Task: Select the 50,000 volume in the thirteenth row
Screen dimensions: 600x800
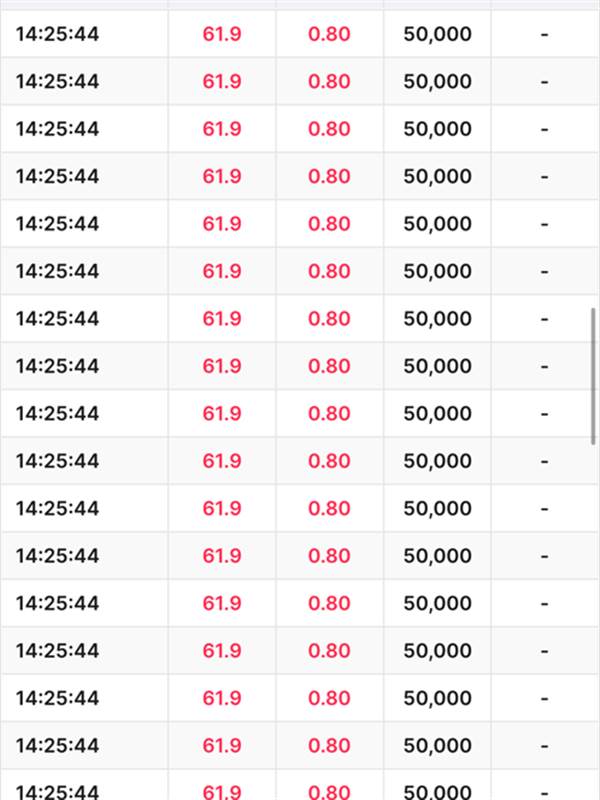Action: [x=437, y=604]
